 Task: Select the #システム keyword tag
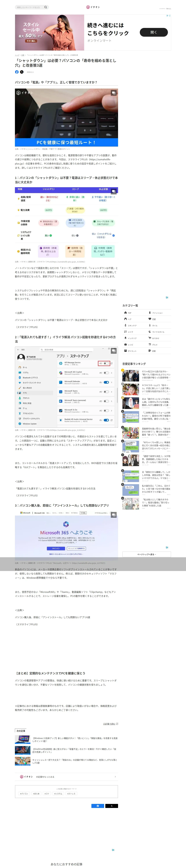coord(58,793)
